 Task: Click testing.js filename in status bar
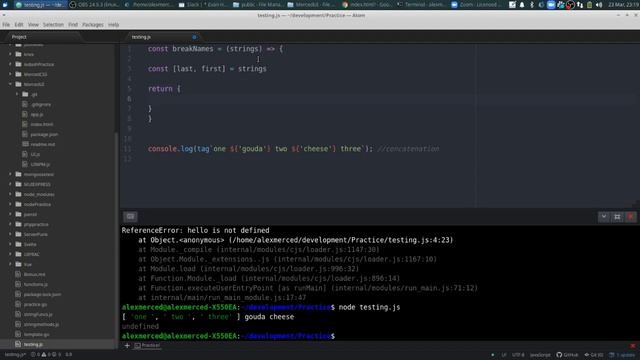[x=15, y=355]
